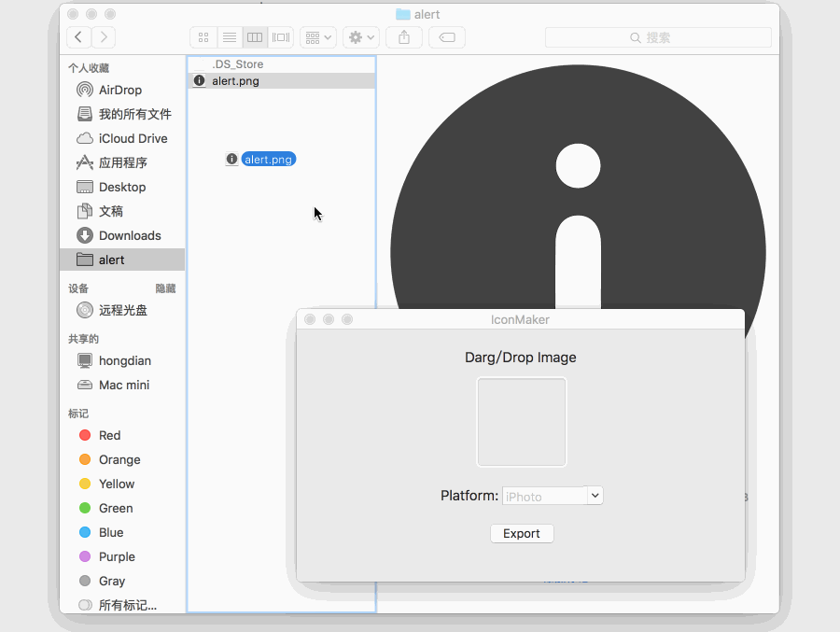Open AirDrop in the sidebar
840x632 pixels.
[122, 90]
